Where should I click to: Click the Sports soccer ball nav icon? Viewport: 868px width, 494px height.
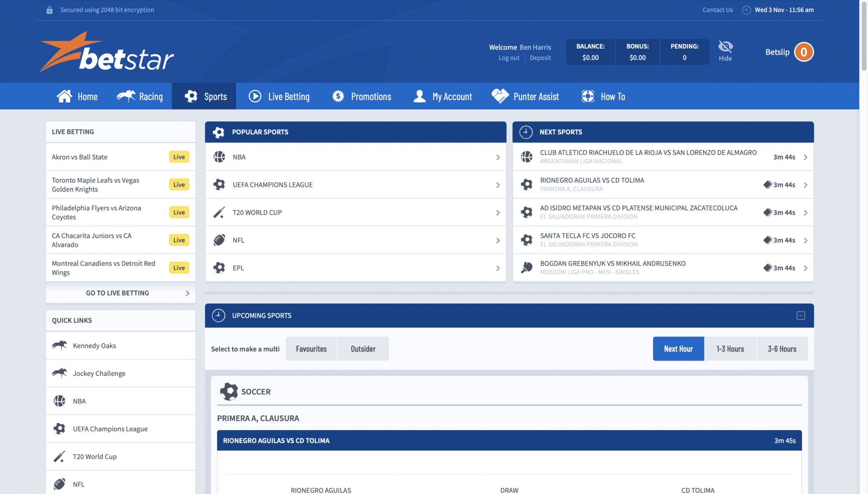pyautogui.click(x=191, y=96)
